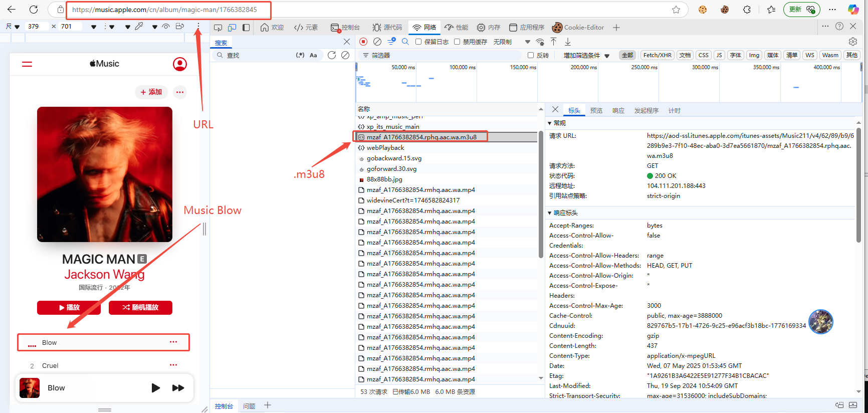Reload the browser page
Image resolution: width=868 pixels, height=413 pixels.
coord(34,10)
